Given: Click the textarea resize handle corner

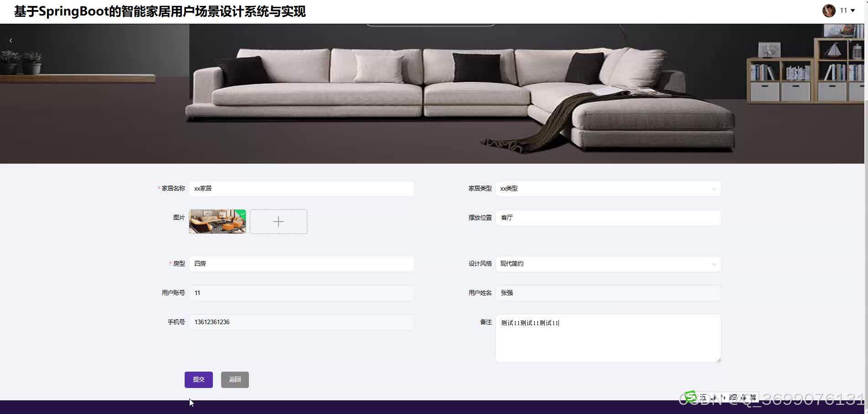Looking at the screenshot, I should point(718,360).
